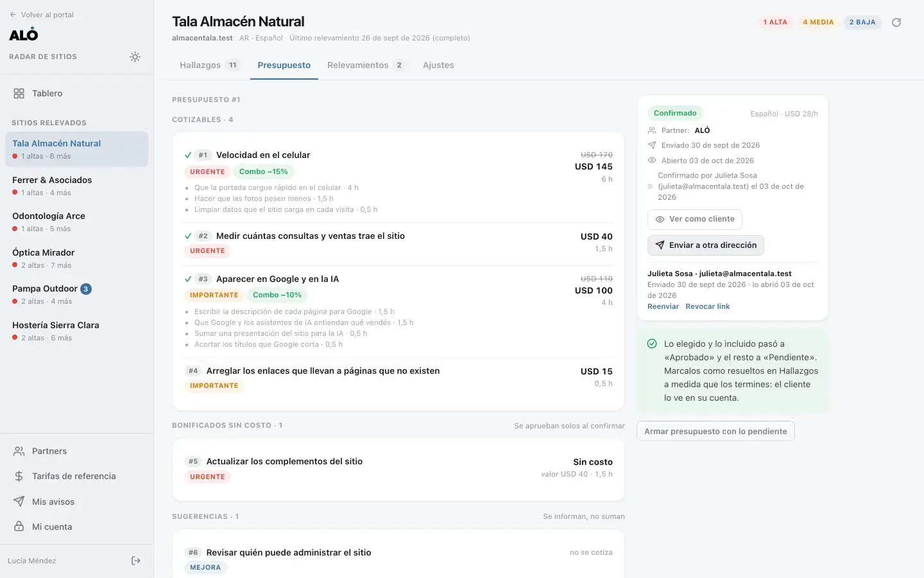
Task: Click the Combo −15% tag
Action: [x=264, y=172]
